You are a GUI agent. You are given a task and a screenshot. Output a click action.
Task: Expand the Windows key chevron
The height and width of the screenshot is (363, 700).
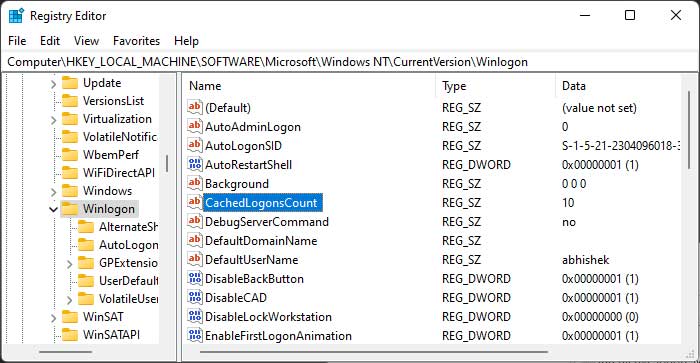53,192
